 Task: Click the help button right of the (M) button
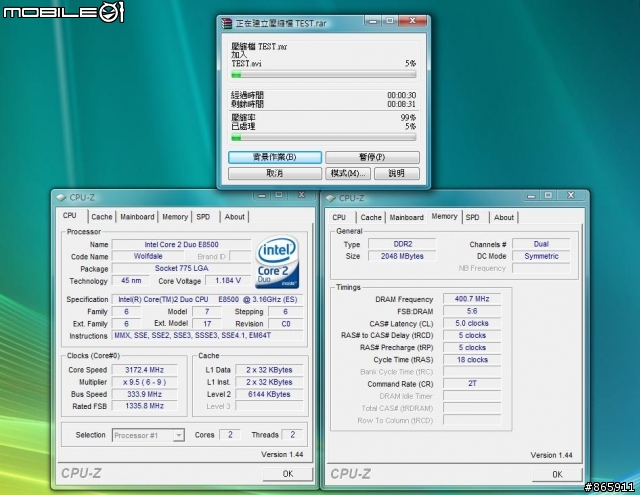[x=397, y=173]
